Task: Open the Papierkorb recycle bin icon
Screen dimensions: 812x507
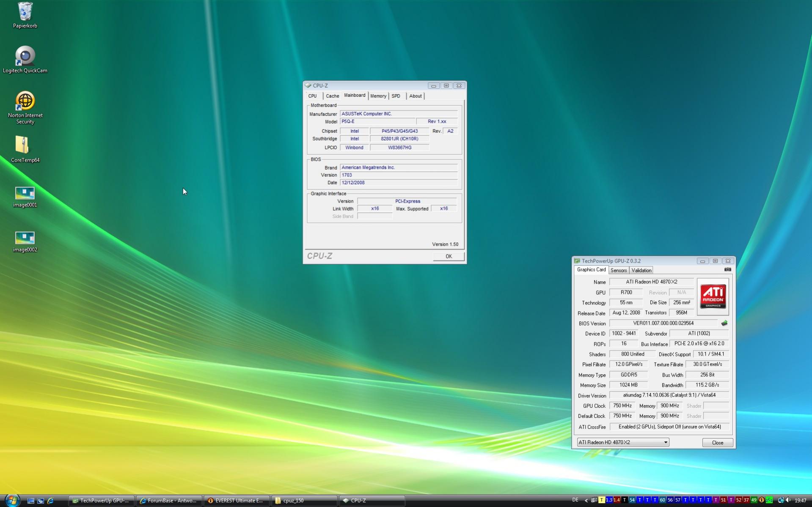Action: click(25, 12)
